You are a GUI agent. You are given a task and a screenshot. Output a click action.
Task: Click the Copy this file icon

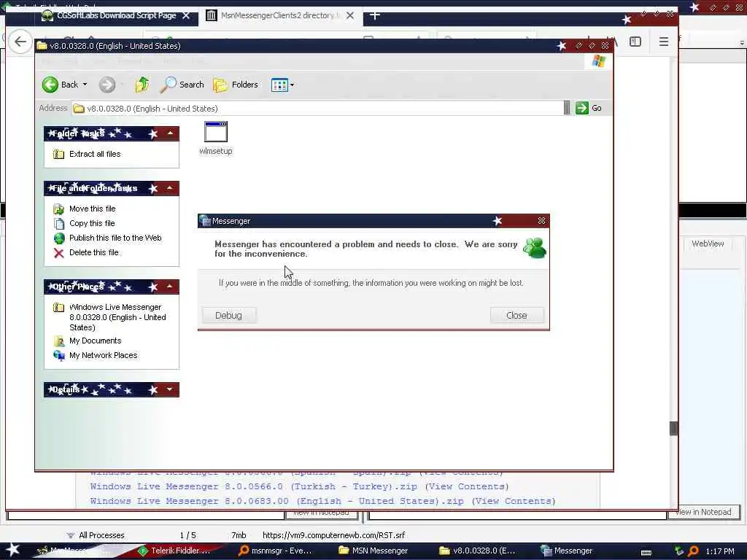pos(58,223)
